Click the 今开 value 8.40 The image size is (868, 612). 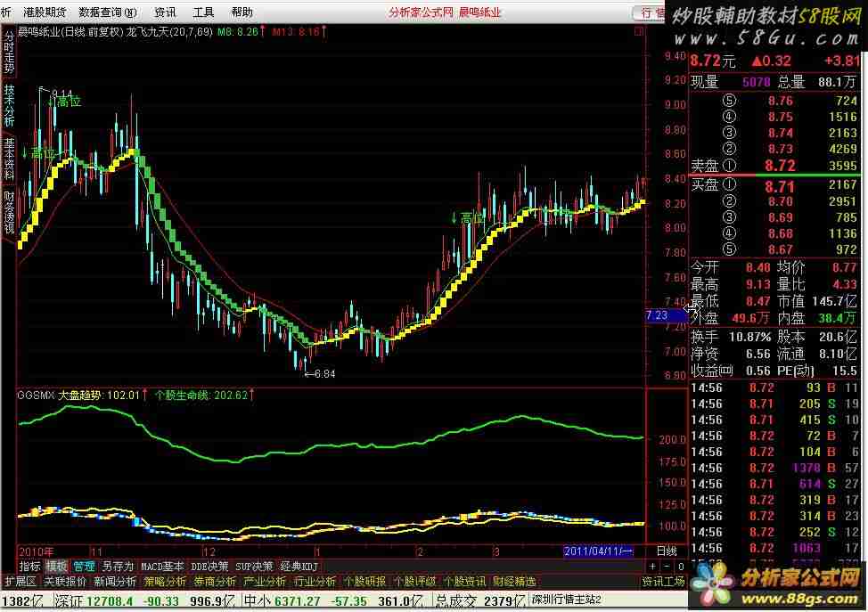(757, 268)
